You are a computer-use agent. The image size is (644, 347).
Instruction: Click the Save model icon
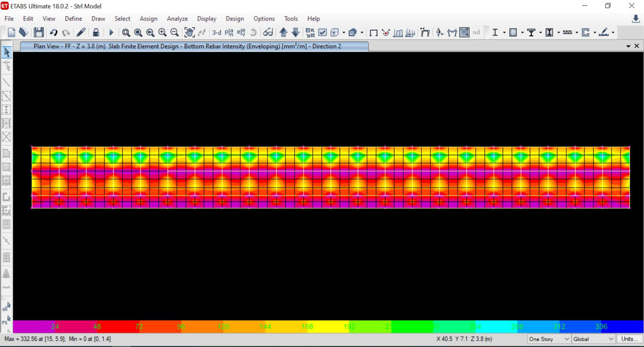click(38, 33)
